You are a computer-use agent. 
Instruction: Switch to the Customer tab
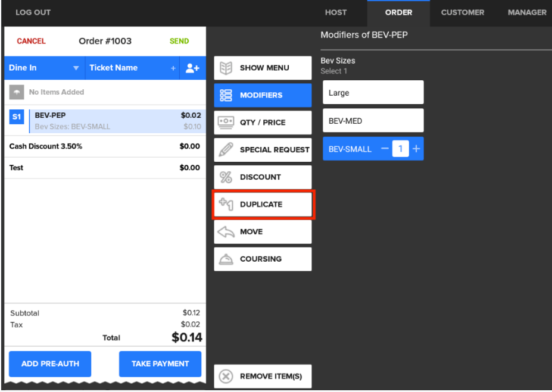[462, 12]
